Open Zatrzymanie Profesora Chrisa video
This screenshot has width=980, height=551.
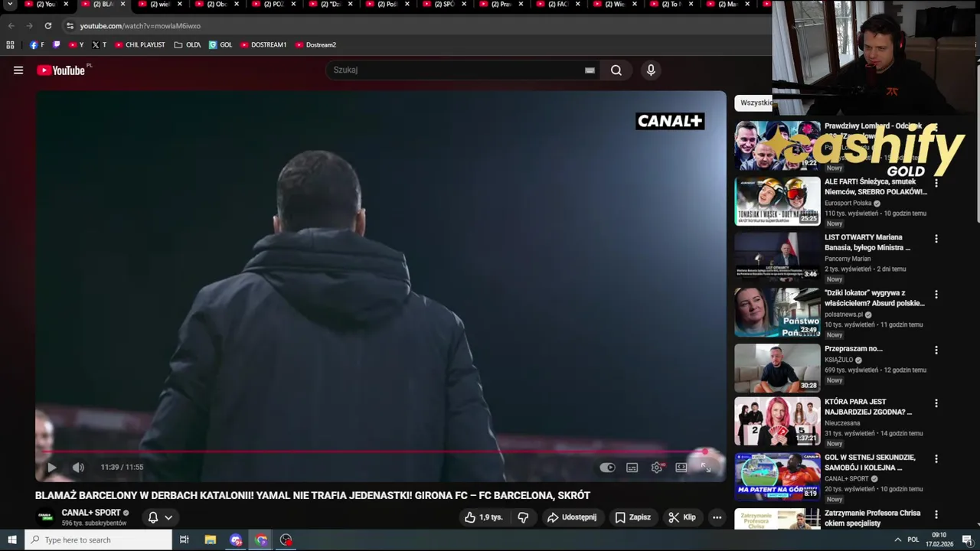872,518
